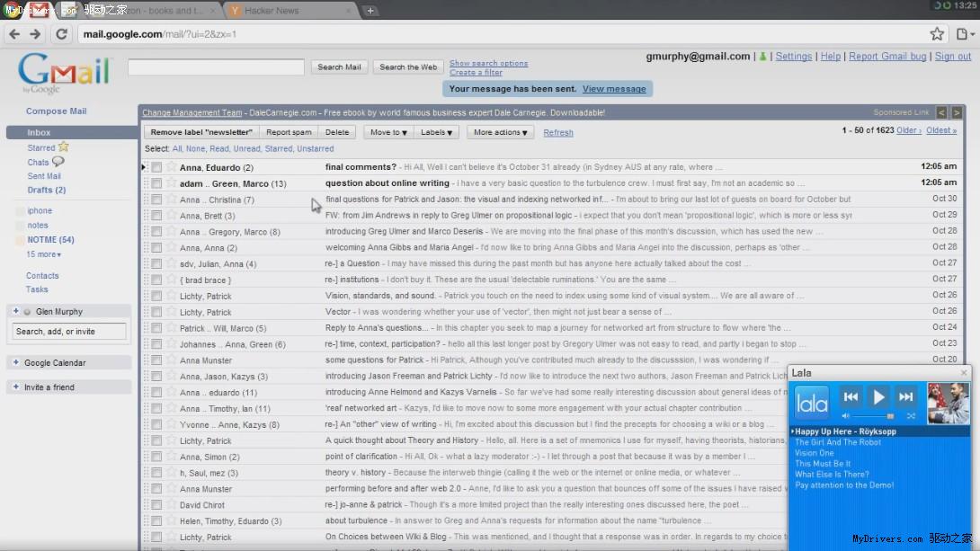Screen dimensions: 980x551
Task: Mute the Lala player speaker icon
Action: pos(846,415)
